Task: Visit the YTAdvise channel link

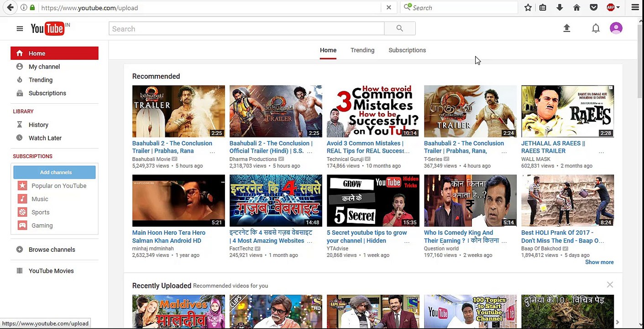Action: click(337, 249)
